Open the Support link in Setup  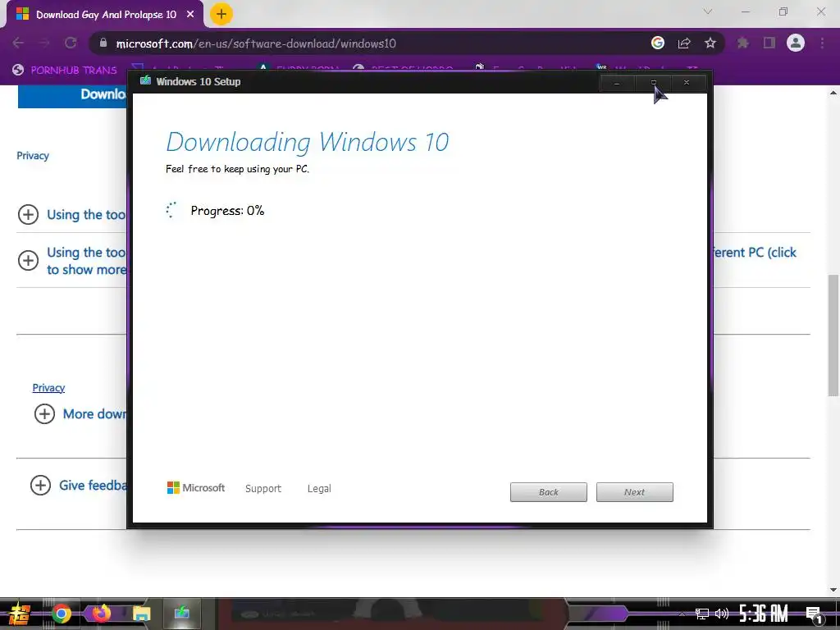(x=263, y=489)
